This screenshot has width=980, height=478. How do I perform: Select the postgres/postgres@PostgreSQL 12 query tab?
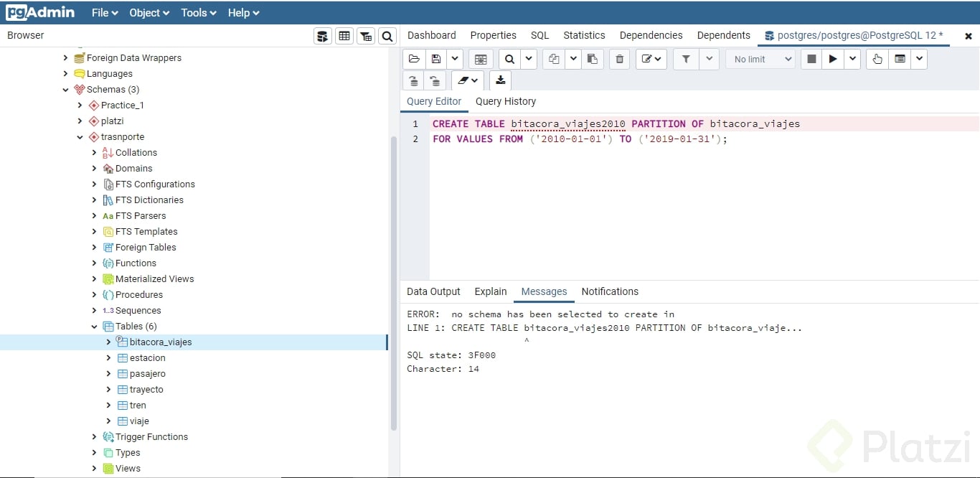(x=854, y=35)
